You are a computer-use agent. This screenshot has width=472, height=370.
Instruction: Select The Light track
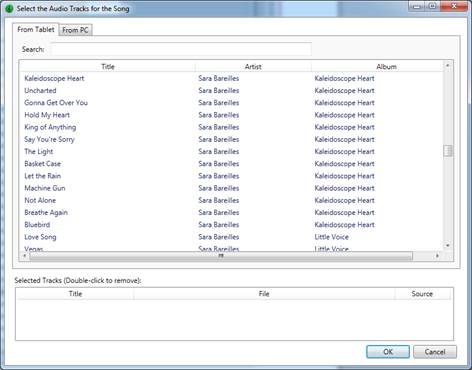point(39,151)
